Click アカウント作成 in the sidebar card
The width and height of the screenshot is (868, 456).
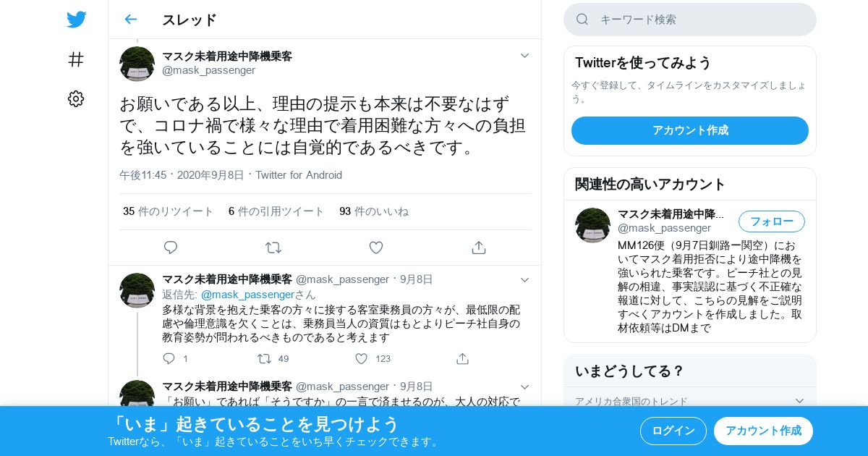point(690,130)
